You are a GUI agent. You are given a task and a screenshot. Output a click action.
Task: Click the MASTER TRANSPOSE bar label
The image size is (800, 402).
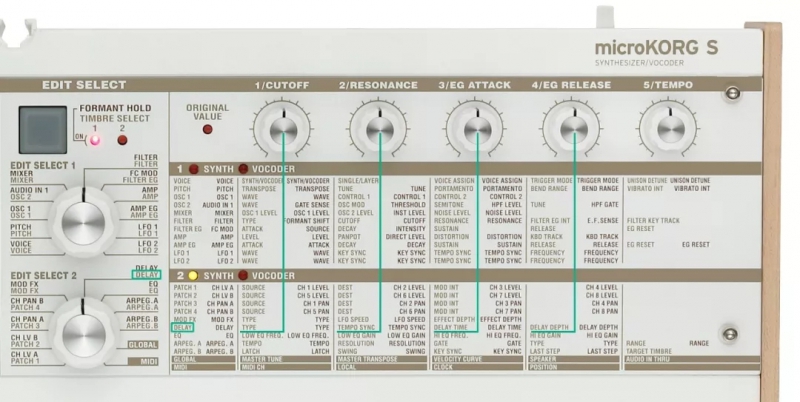pos(367,359)
